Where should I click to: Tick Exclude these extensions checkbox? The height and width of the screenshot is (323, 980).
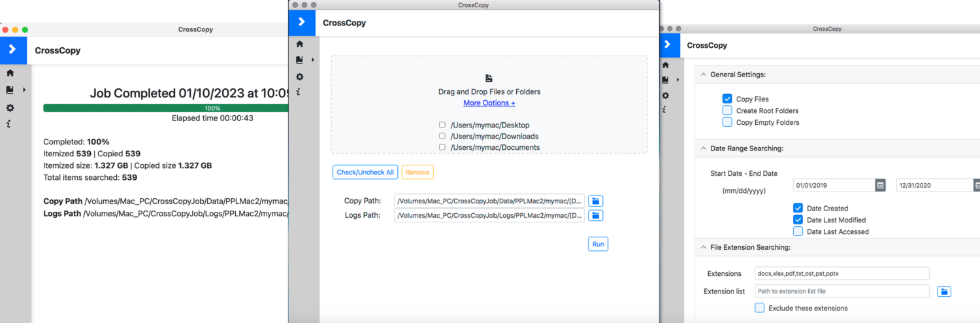pos(759,308)
